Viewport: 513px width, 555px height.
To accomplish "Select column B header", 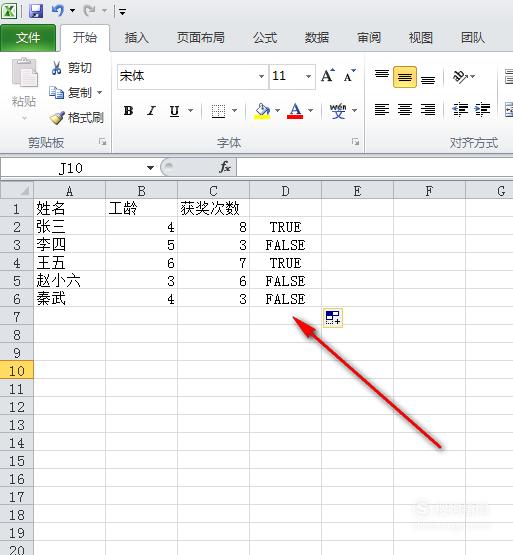I will click(141, 191).
